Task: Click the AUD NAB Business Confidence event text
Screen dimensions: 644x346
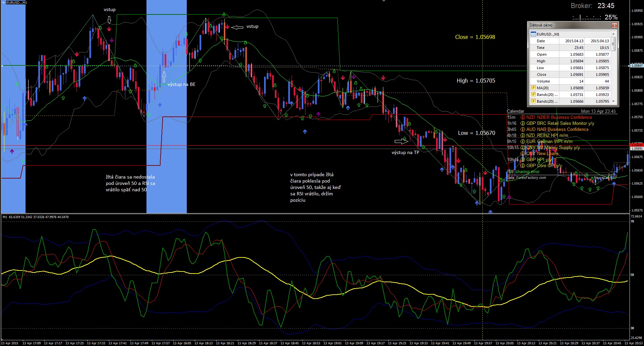Action: coord(557,130)
